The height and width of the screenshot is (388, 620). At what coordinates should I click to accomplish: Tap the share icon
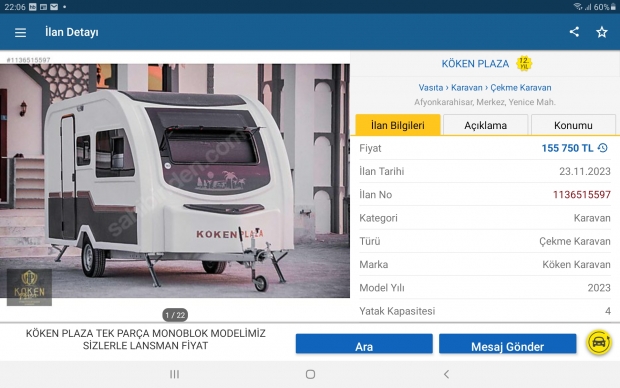tap(574, 32)
